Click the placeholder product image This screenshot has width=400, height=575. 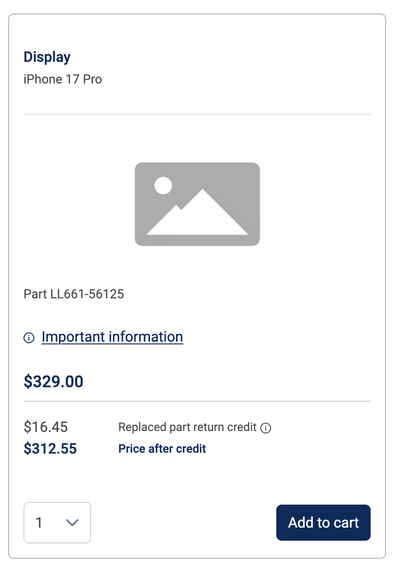(x=197, y=204)
